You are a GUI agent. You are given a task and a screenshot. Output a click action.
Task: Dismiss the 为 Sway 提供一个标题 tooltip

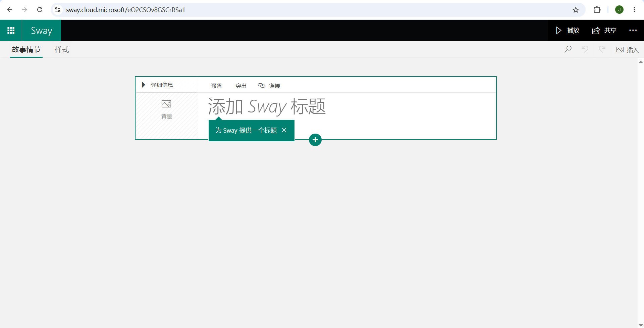click(x=284, y=130)
